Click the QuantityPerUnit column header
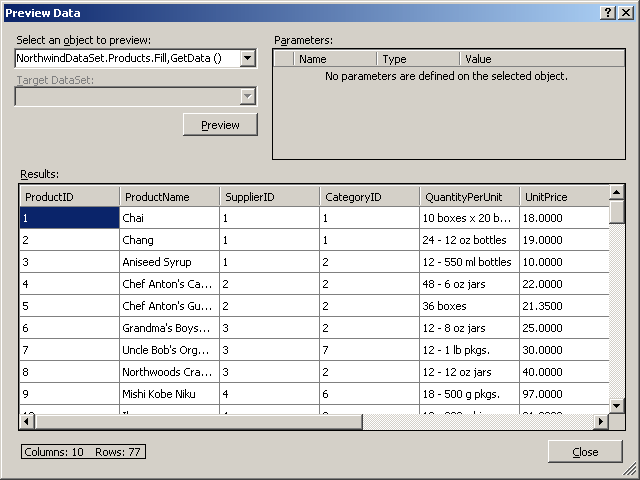 [x=469, y=197]
